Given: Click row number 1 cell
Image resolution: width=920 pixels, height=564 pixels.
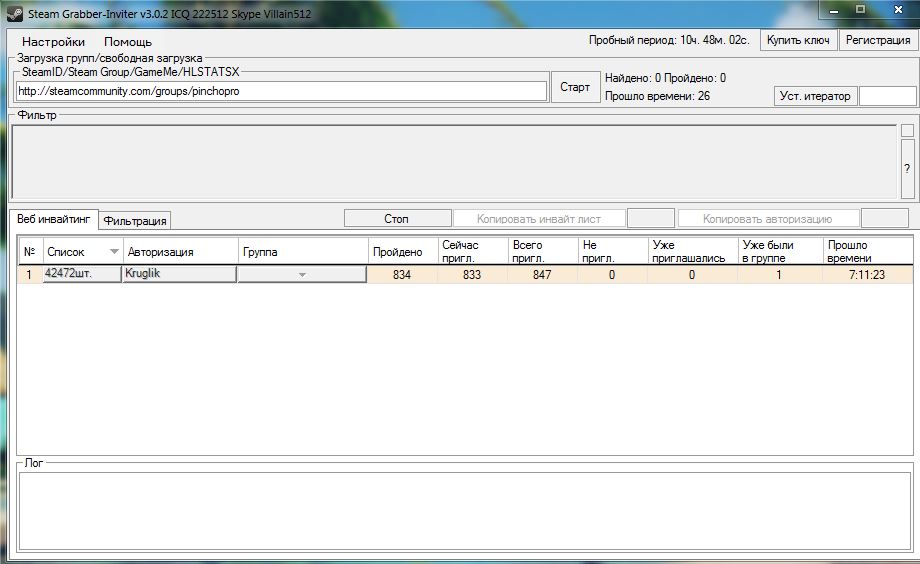Looking at the screenshot, I should tap(29, 275).
